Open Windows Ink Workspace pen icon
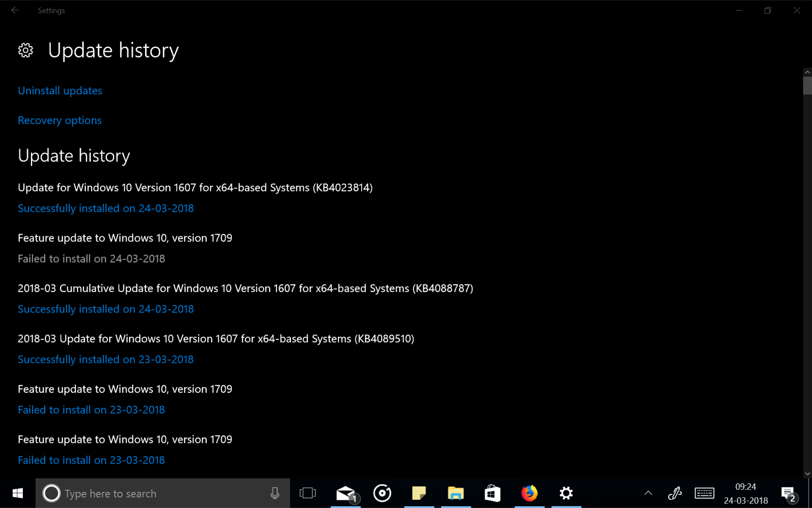 [675, 493]
